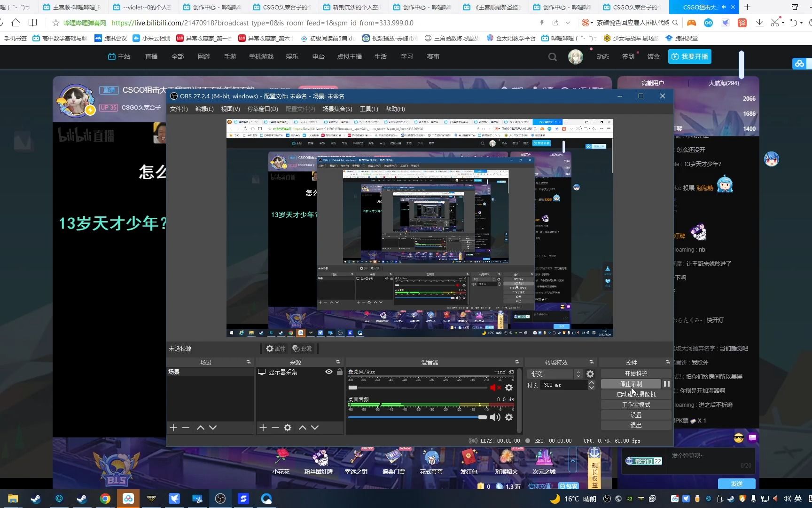
Task: Mute the 桌面音频 channel
Action: coord(495,417)
